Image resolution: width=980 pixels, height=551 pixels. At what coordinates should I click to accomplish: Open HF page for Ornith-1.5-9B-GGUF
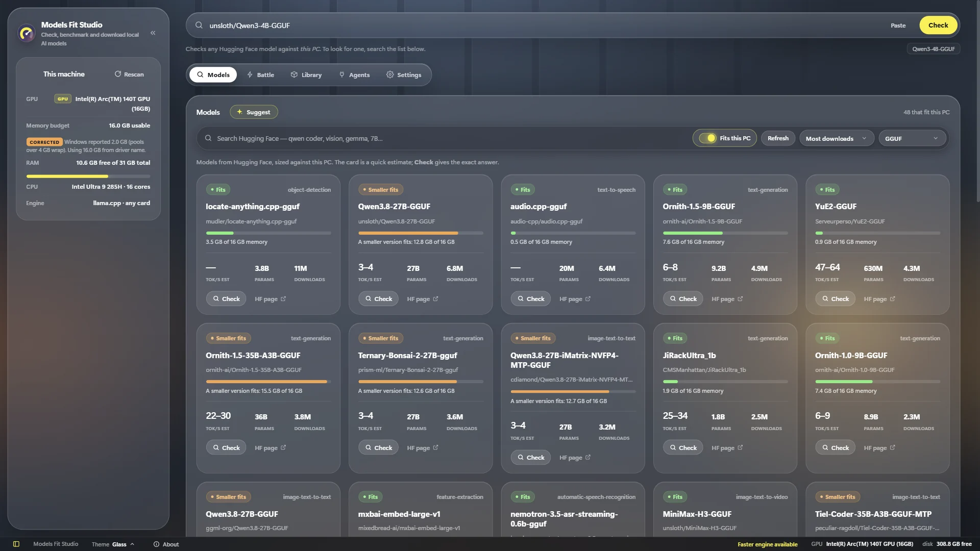(727, 299)
